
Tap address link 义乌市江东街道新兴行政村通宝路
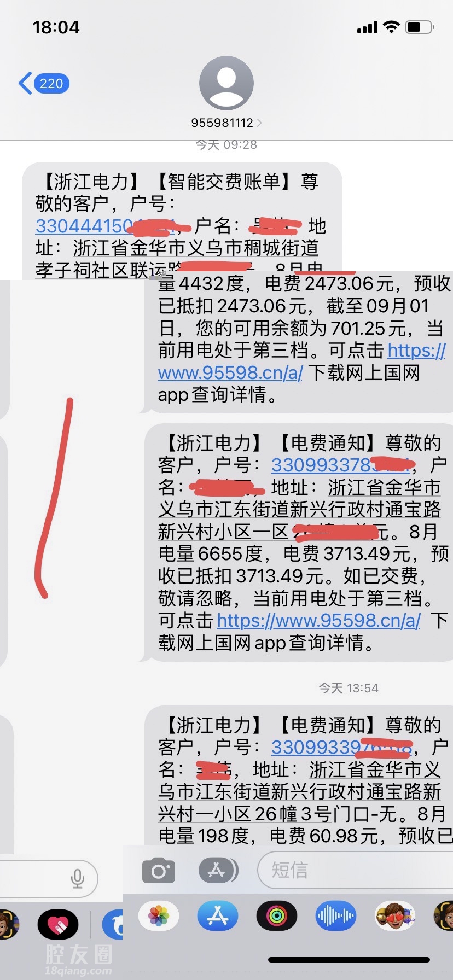(299, 509)
